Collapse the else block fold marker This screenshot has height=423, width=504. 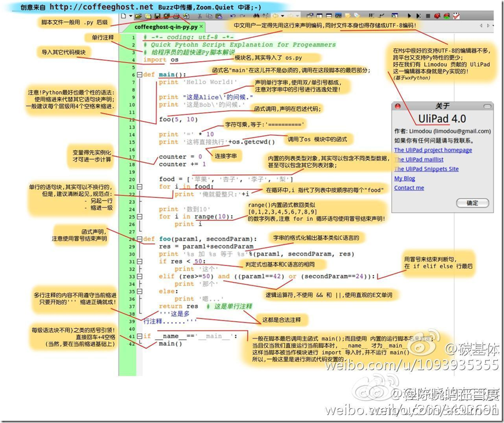point(140,291)
